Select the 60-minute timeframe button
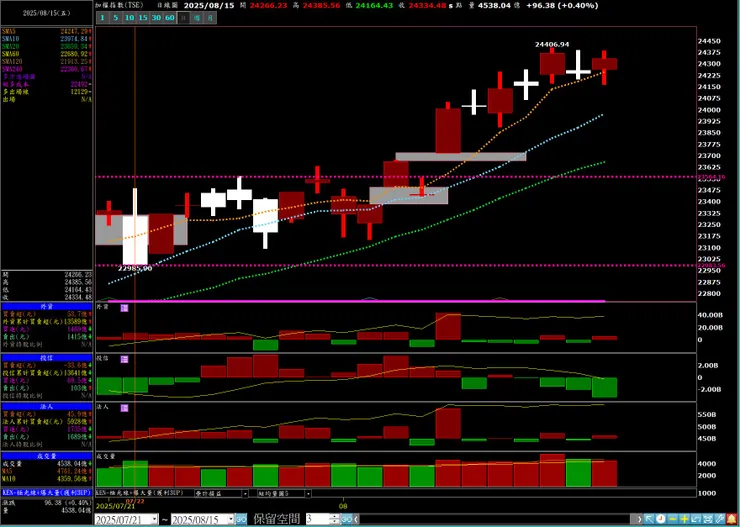The image size is (740, 527). click(x=170, y=18)
